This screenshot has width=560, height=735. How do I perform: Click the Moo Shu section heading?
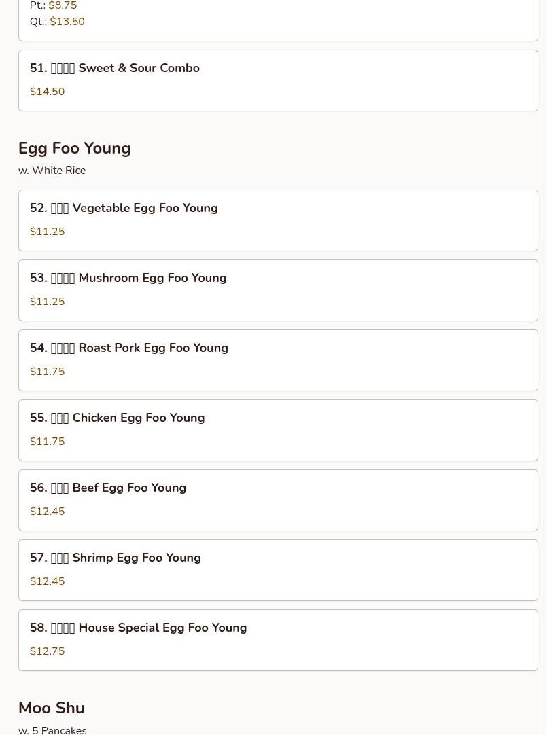pos(51,708)
